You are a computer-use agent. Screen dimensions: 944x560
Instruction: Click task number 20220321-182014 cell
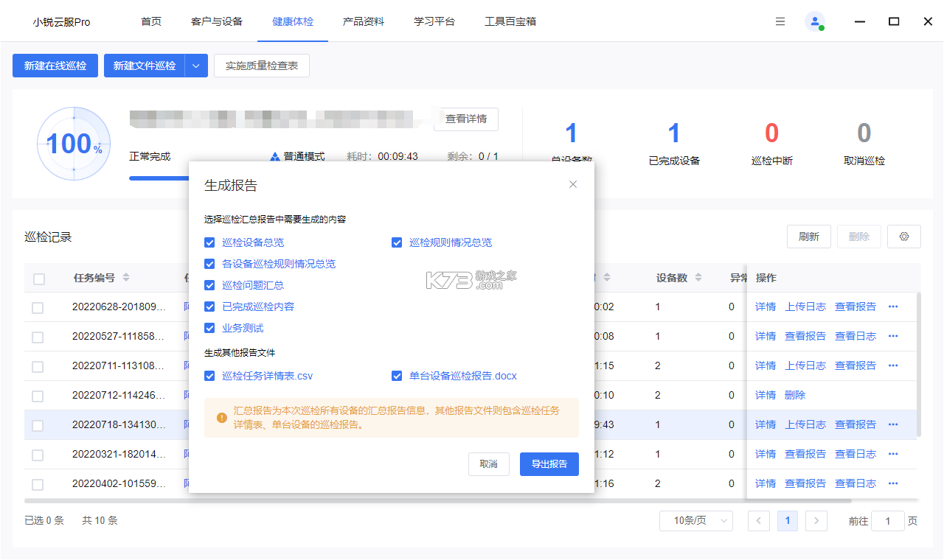[119, 454]
